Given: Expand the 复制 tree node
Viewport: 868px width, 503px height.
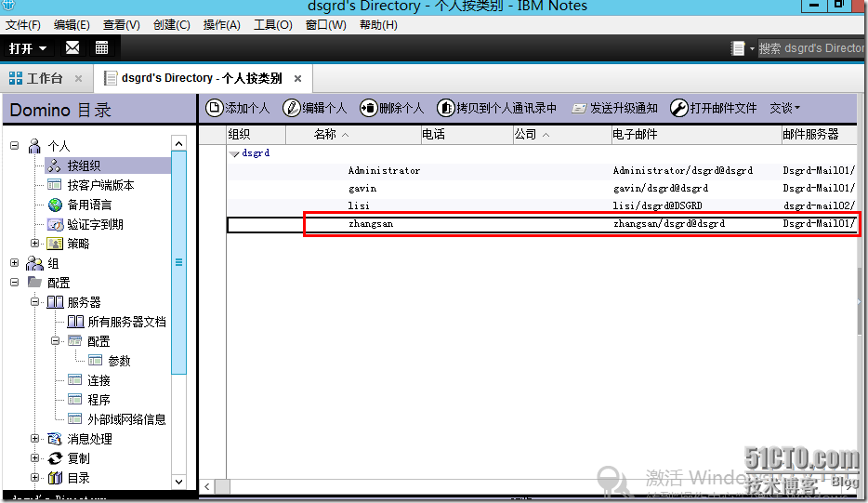Looking at the screenshot, I should coord(34,458).
